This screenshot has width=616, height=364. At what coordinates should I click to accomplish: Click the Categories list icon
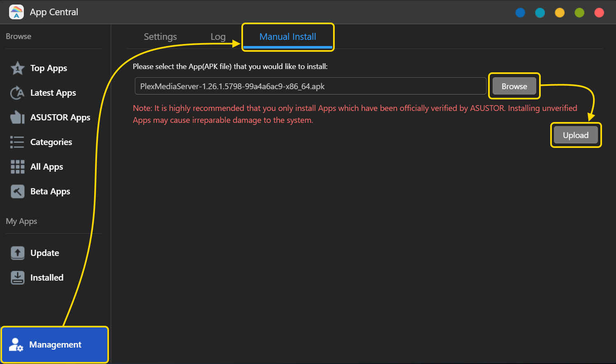click(x=17, y=142)
